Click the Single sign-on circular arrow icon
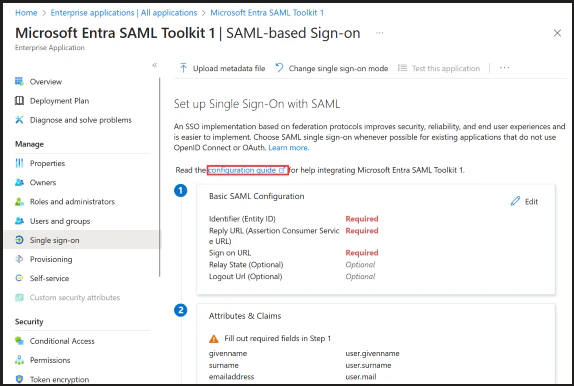 click(19, 240)
